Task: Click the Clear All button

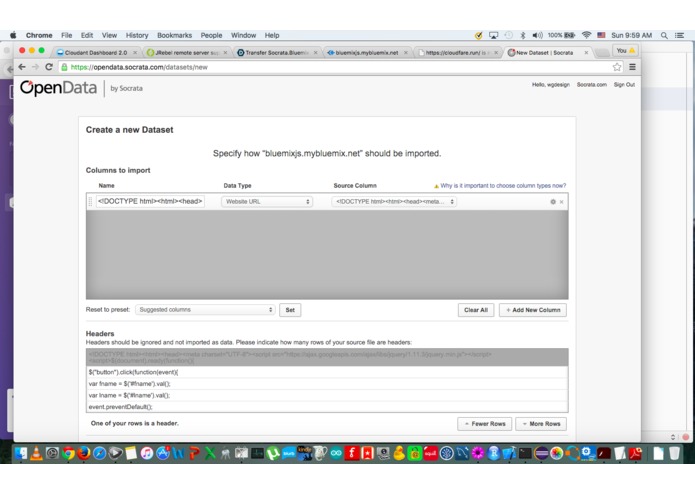Action: [x=476, y=310]
